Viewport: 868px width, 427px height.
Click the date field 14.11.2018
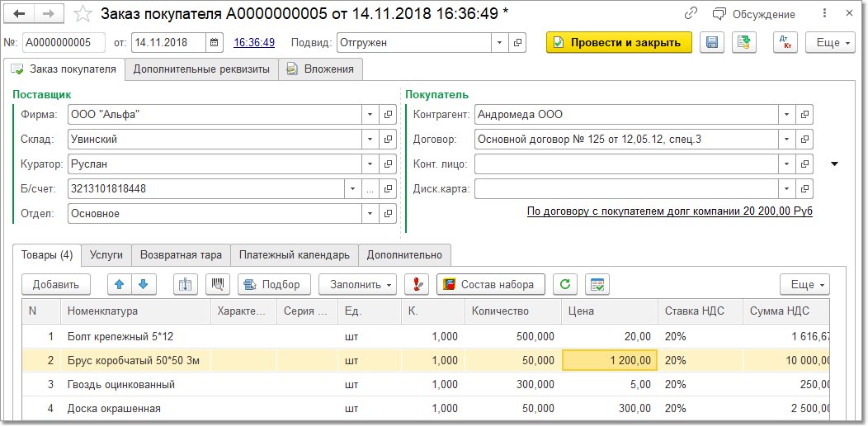point(169,43)
